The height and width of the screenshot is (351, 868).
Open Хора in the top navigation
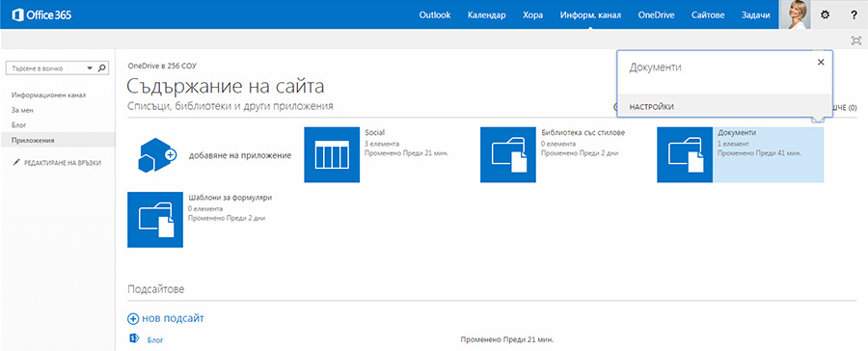click(x=532, y=15)
